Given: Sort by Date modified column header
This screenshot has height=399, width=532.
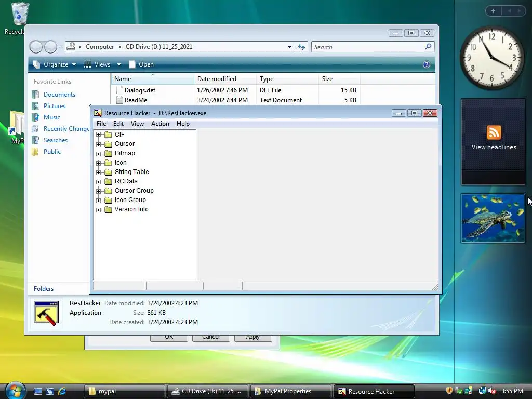Looking at the screenshot, I should point(225,79).
